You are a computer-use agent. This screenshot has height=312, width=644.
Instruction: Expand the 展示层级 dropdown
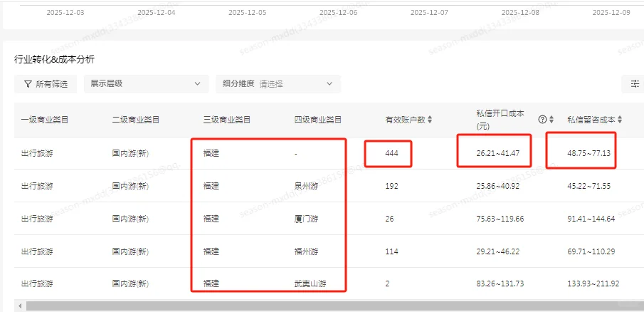tap(146, 84)
